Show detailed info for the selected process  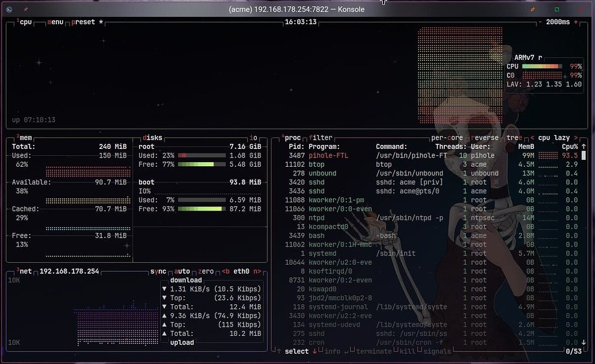click(332, 351)
